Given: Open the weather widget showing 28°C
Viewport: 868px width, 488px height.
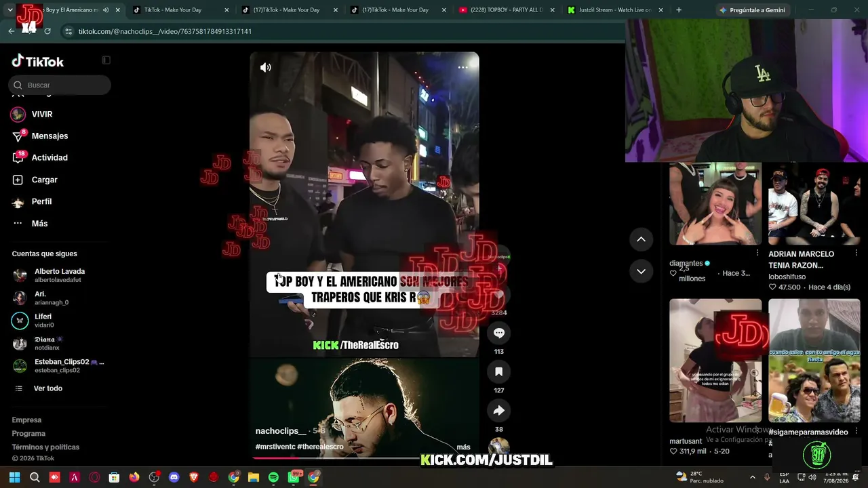Looking at the screenshot, I should point(699,477).
